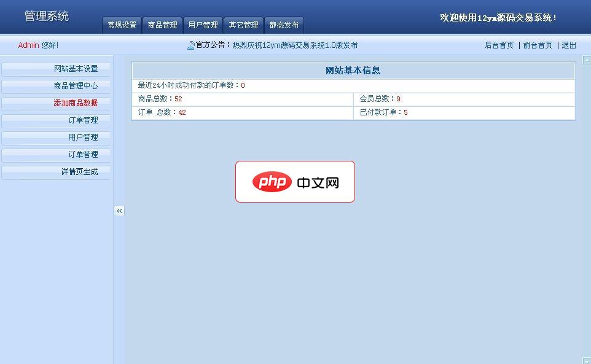This screenshot has height=364, width=591.
Task: Click 退出 to log out
Action: pyautogui.click(x=568, y=44)
